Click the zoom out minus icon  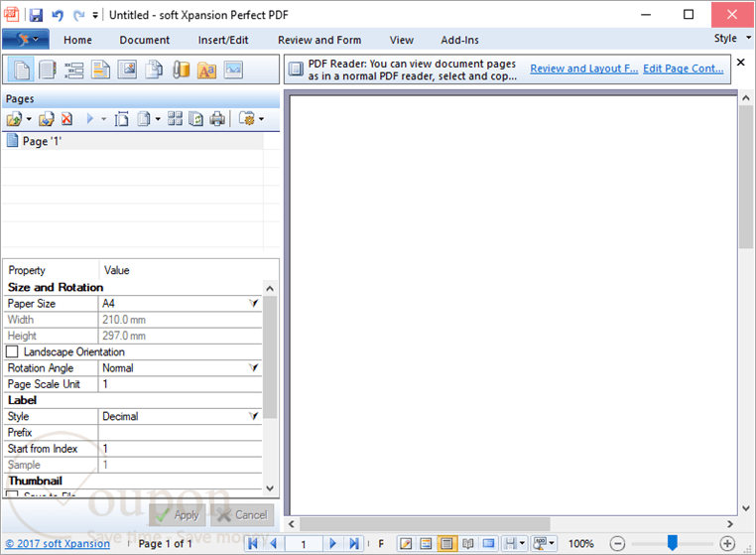tap(617, 544)
